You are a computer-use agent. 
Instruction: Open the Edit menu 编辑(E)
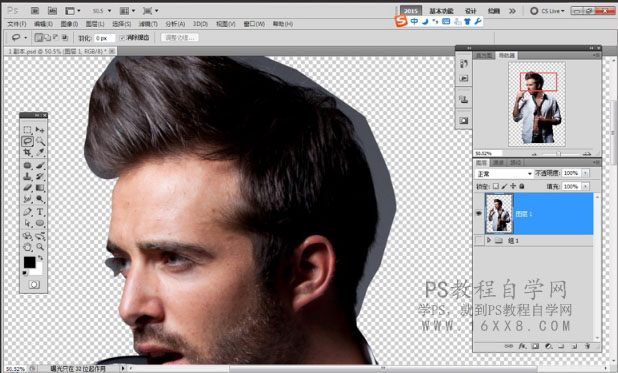pos(43,24)
